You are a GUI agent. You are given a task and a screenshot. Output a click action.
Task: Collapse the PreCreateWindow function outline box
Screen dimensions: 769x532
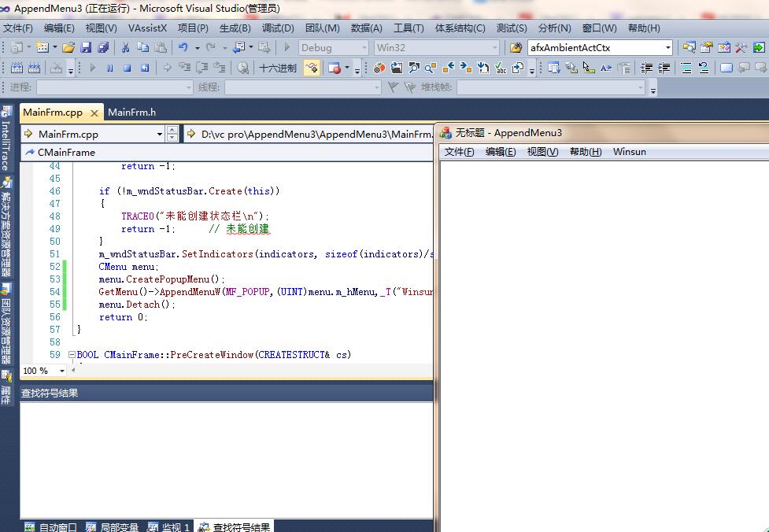72,355
